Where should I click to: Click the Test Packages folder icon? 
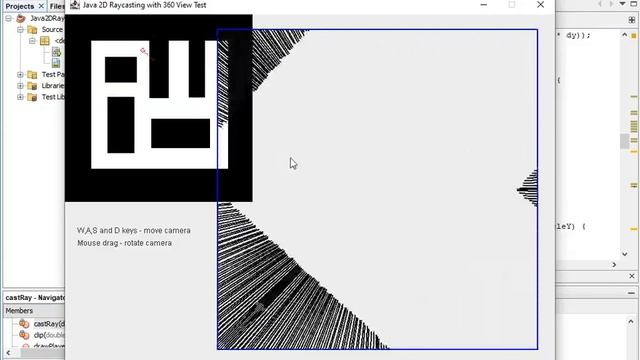pyautogui.click(x=32, y=74)
